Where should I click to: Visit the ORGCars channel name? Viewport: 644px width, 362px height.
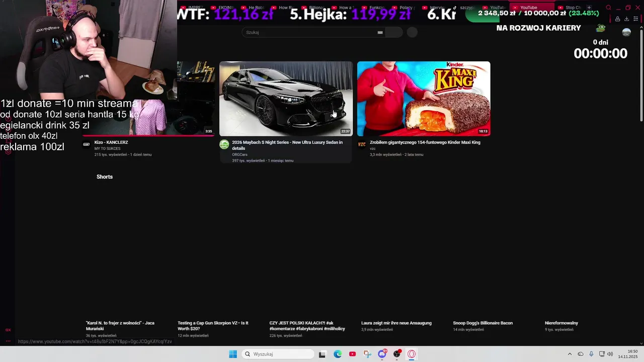tap(239, 155)
